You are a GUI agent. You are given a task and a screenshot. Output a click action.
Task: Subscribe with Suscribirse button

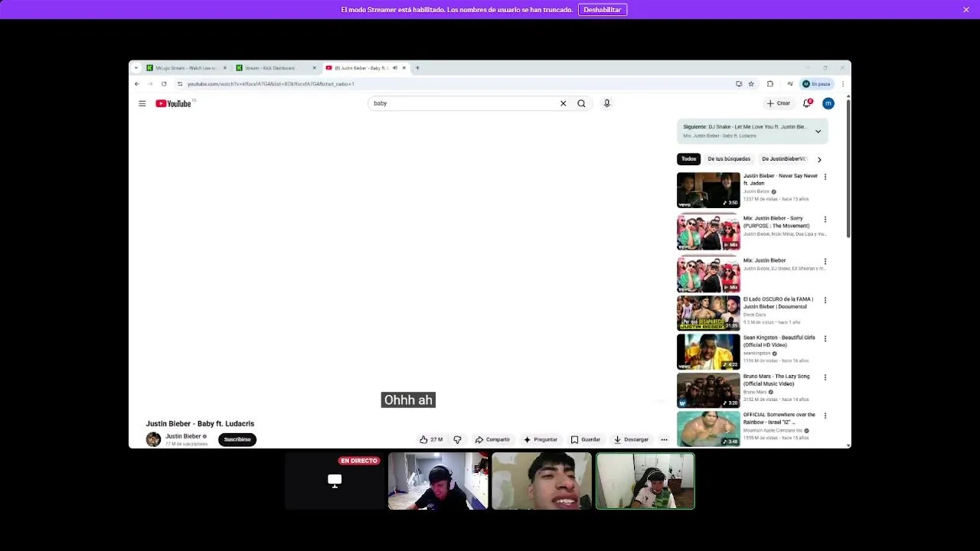[237, 439]
